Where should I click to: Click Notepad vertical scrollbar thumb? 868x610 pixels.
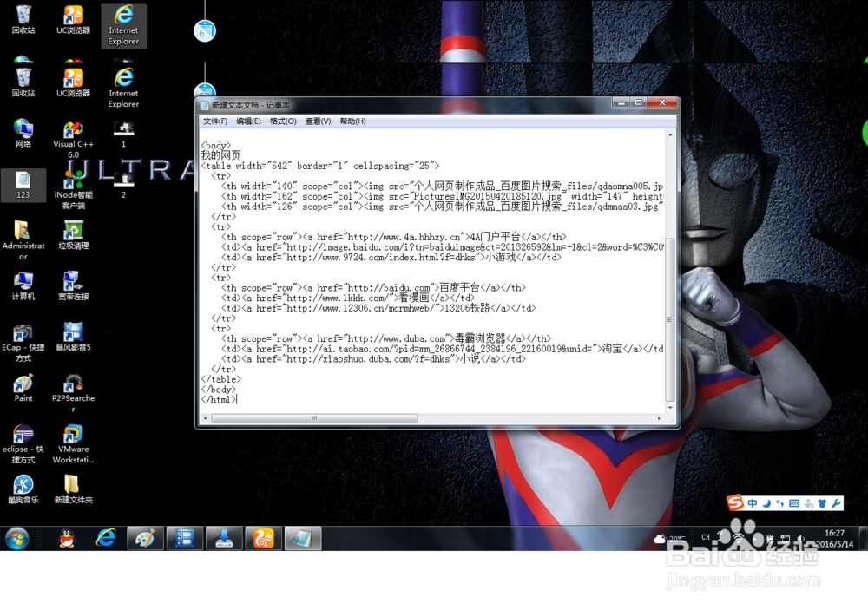670,319
